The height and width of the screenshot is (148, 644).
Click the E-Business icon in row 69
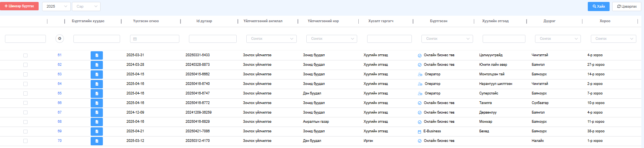click(420, 132)
